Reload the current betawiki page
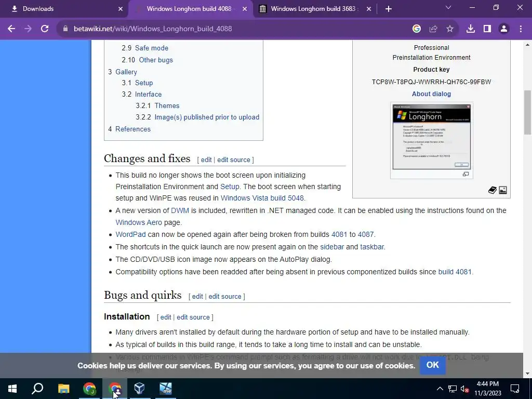 coord(45,29)
